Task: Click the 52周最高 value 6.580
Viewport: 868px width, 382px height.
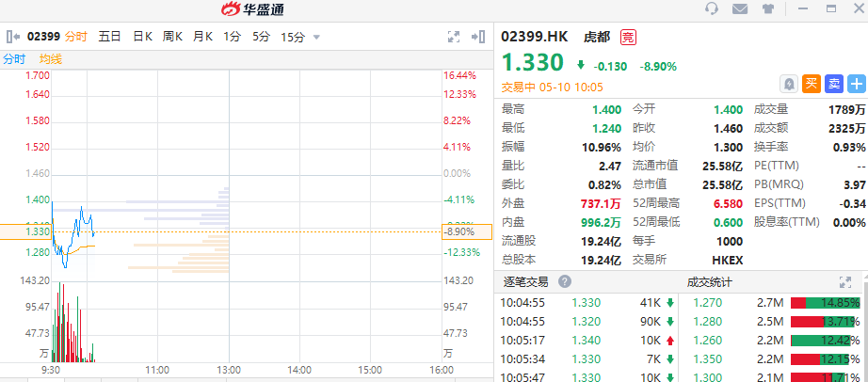Action: point(729,204)
